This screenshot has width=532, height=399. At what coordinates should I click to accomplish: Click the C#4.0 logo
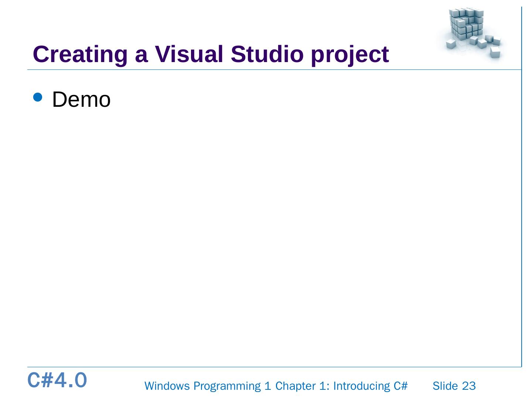pyautogui.click(x=57, y=380)
